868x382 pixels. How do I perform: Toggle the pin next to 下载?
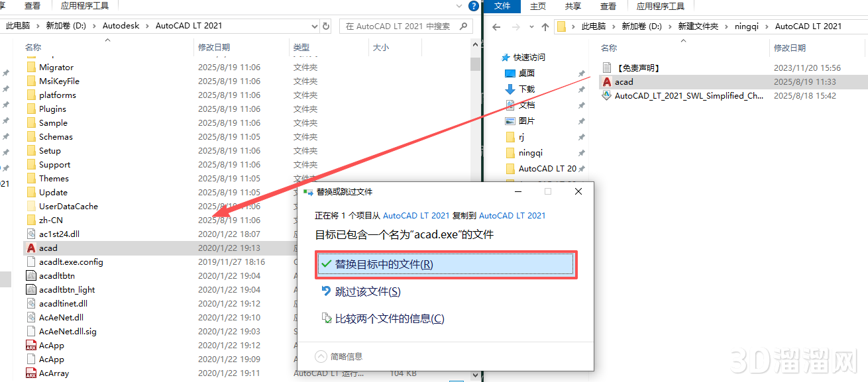[x=581, y=89]
